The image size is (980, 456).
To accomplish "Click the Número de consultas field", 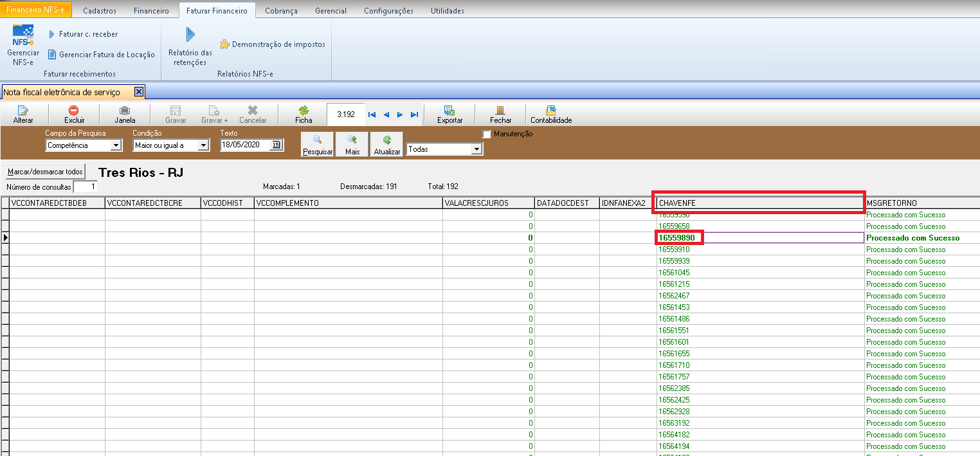I will pos(85,187).
